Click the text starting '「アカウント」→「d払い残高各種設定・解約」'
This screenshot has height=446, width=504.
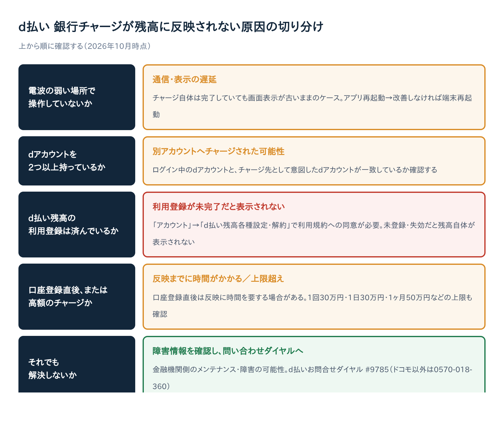pos(313,233)
